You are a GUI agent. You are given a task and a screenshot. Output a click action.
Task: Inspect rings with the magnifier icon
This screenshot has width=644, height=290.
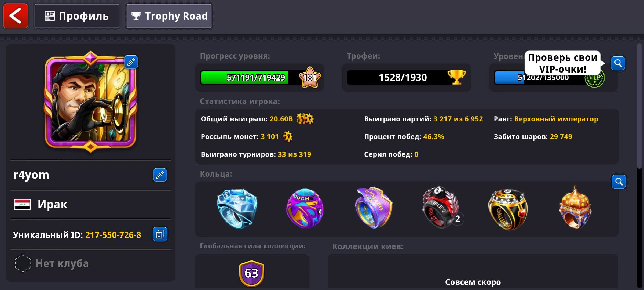[x=619, y=182]
